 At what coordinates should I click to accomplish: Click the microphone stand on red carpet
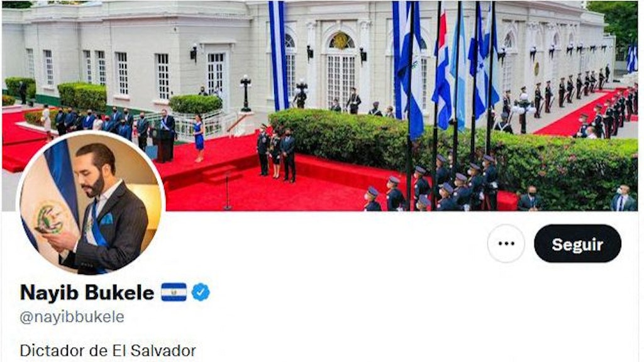227,193
